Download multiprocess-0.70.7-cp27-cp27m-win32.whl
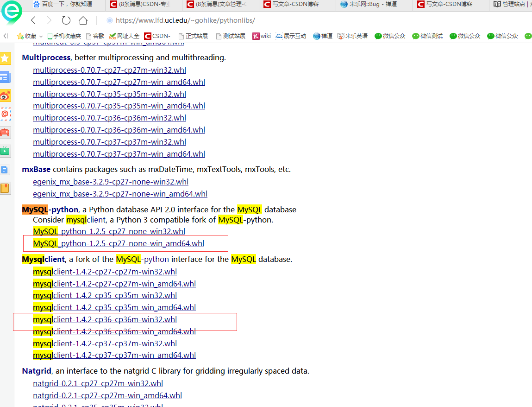This screenshot has height=407, width=532. (x=110, y=70)
